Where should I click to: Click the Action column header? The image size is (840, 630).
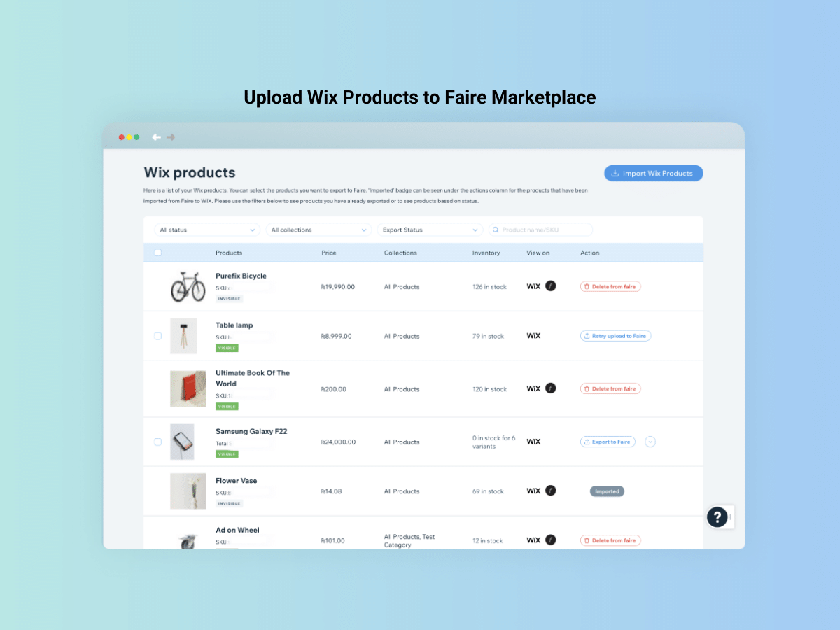(x=590, y=253)
